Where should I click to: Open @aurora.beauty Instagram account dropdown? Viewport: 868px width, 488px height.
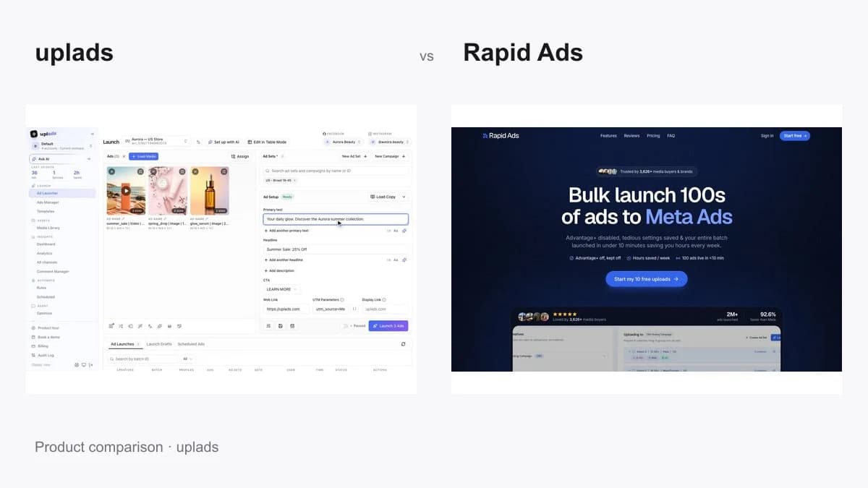[388, 142]
